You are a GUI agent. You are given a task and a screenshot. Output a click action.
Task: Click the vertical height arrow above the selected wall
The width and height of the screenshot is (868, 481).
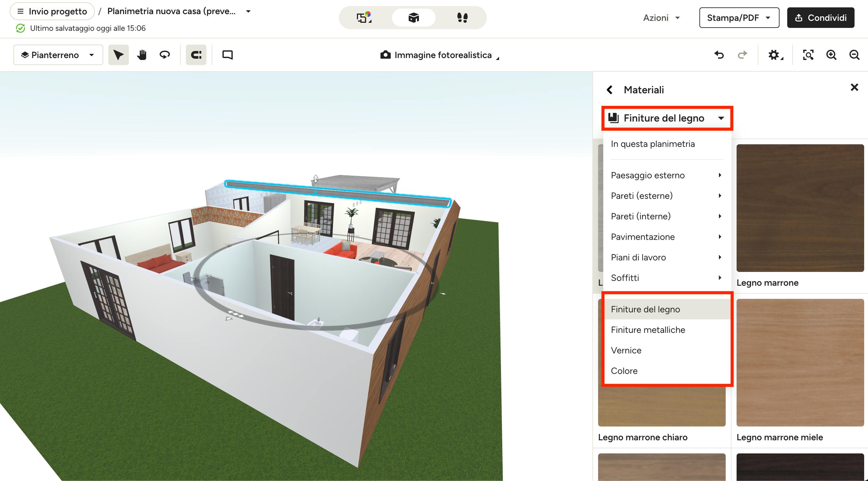click(315, 178)
